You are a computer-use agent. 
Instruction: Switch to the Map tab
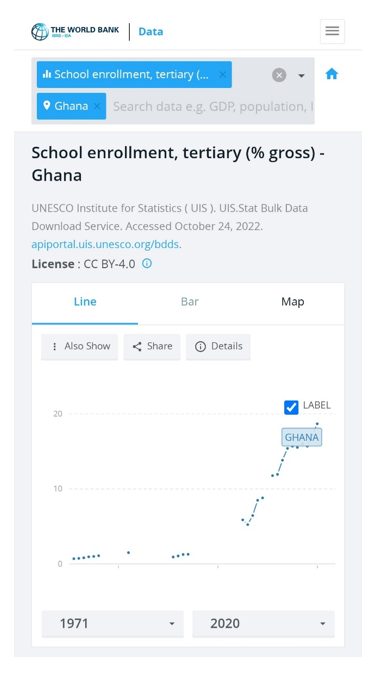(292, 302)
